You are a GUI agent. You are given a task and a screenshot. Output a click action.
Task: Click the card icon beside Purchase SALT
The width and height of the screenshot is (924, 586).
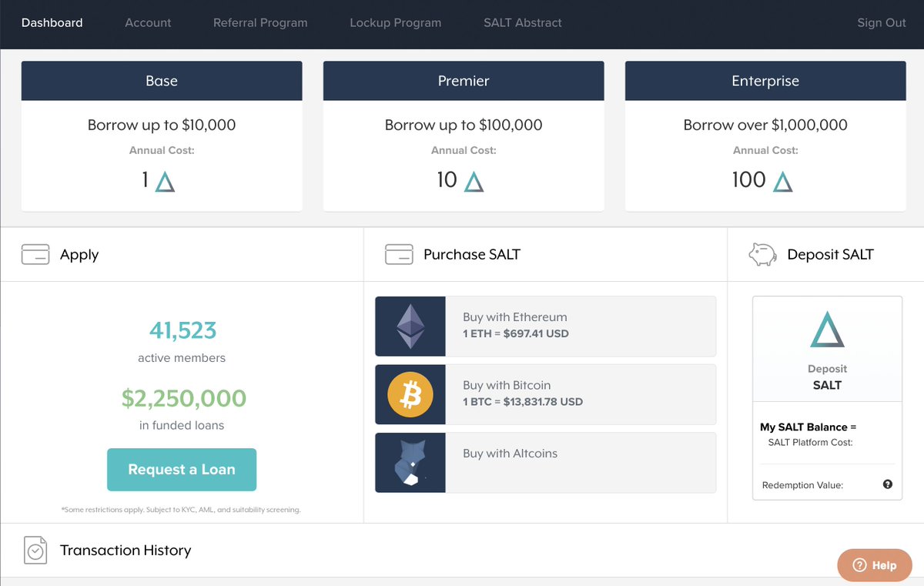tap(399, 253)
